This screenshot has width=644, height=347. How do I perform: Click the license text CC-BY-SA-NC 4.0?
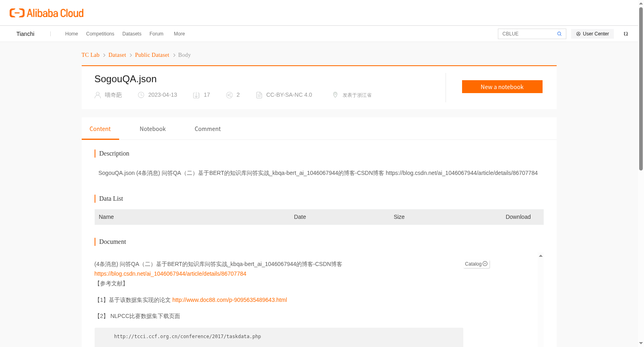click(289, 95)
